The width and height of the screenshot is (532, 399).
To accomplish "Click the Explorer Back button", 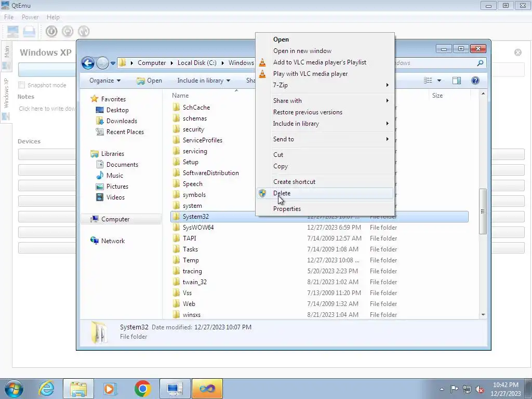I will (x=88, y=63).
